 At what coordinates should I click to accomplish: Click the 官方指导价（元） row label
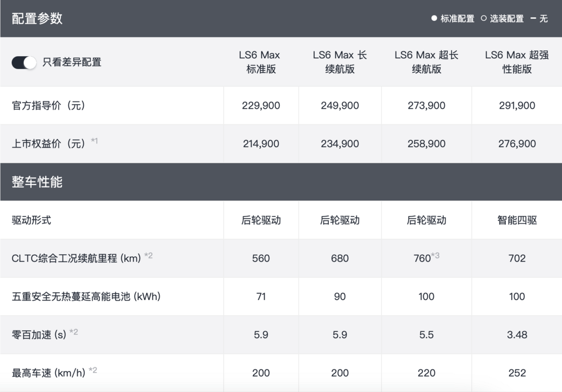pos(48,106)
